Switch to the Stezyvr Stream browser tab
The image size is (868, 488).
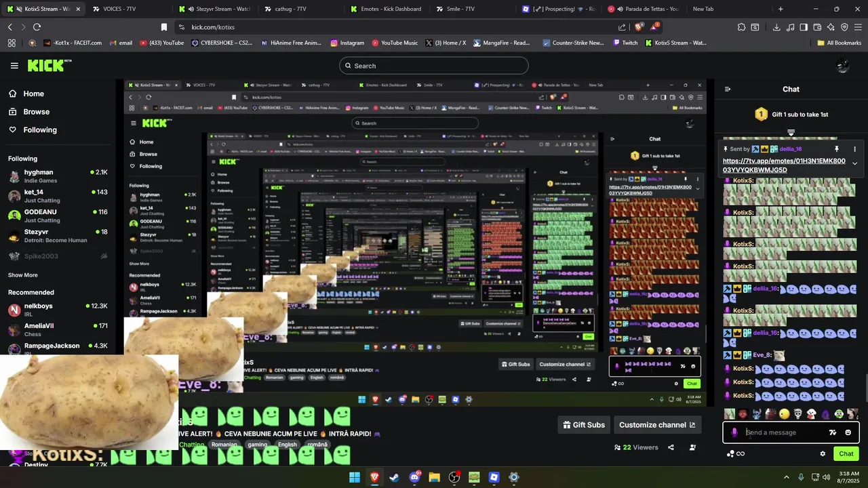click(x=217, y=9)
